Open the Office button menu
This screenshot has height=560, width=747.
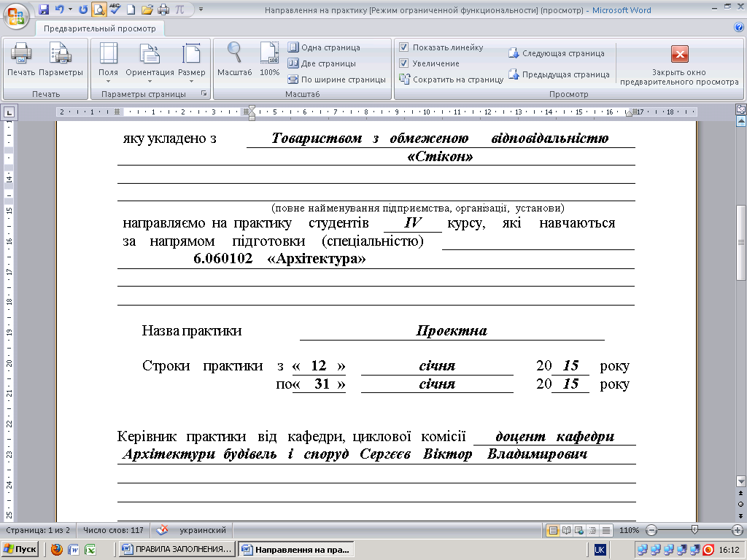(16, 15)
